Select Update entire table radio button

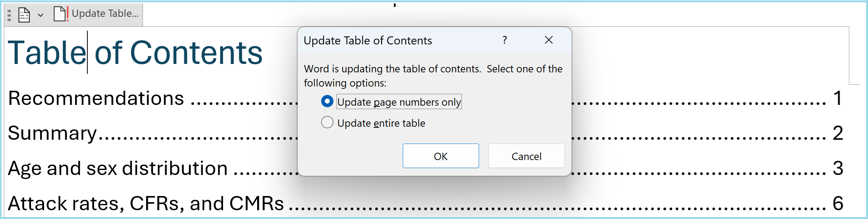[x=327, y=123]
